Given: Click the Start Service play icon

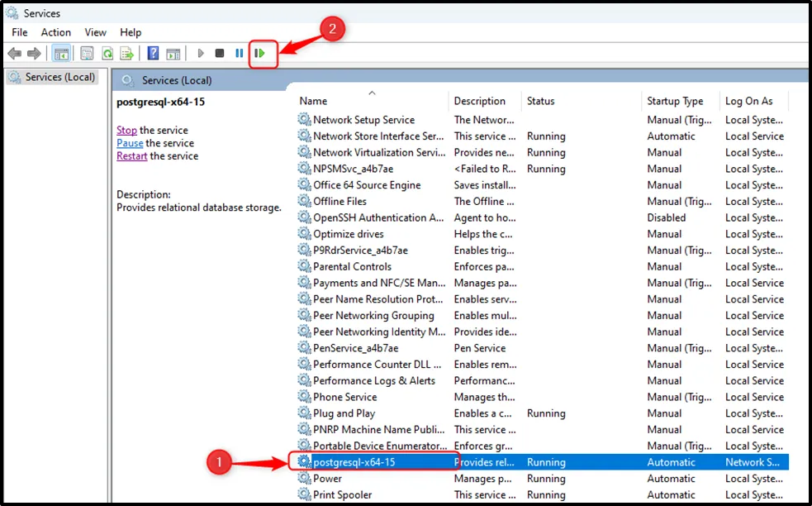Looking at the screenshot, I should click(201, 53).
